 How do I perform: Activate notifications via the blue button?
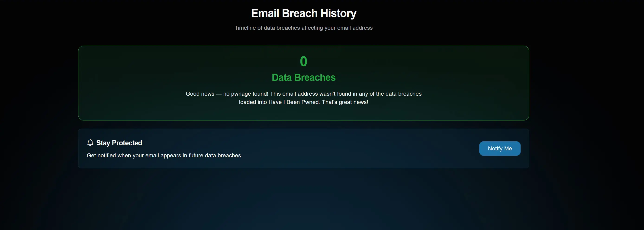499,148
